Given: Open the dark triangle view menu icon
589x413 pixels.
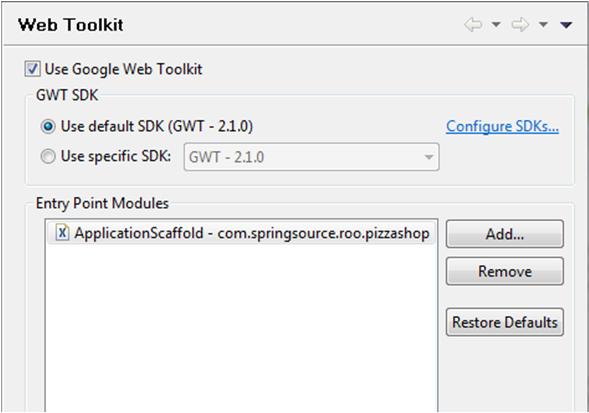Looking at the screenshot, I should click(566, 25).
